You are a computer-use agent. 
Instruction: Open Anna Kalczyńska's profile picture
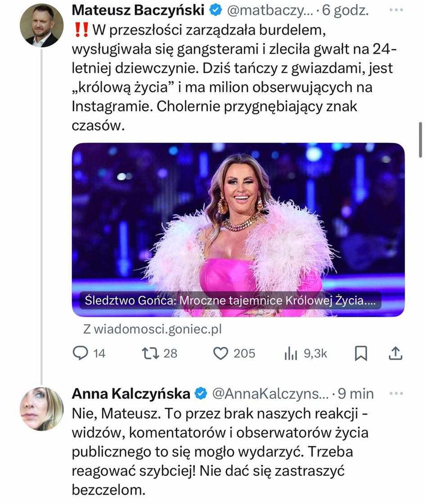click(41, 409)
